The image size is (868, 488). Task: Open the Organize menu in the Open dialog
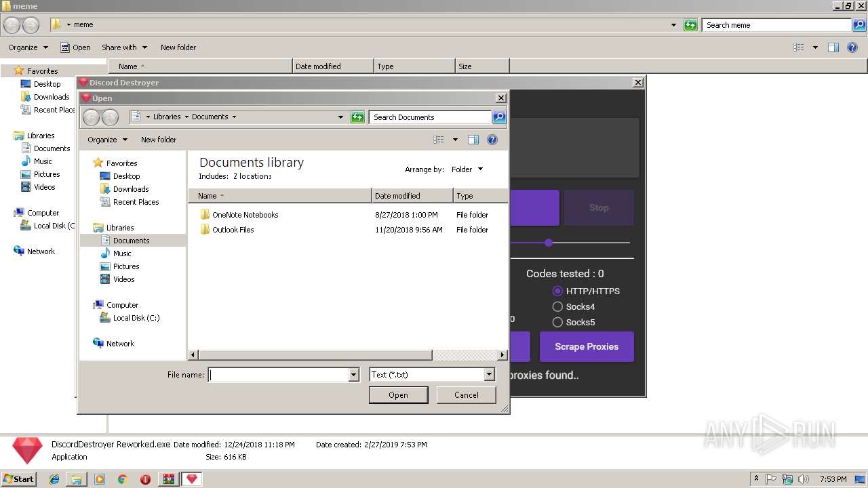(107, 140)
